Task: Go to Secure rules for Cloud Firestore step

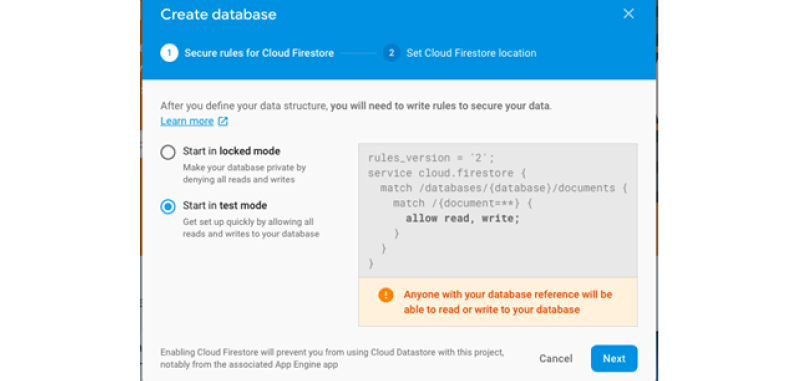Action: click(259, 53)
